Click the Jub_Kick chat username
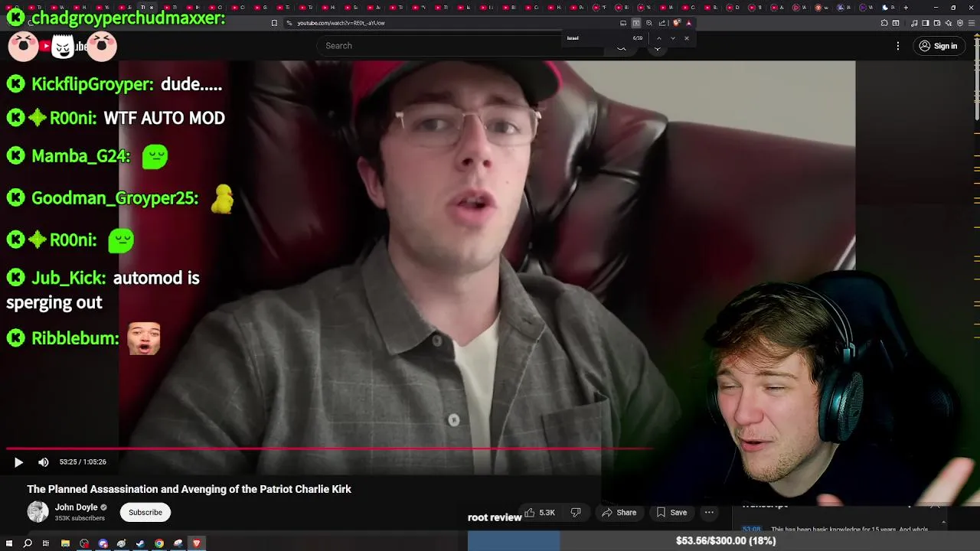 coord(69,278)
